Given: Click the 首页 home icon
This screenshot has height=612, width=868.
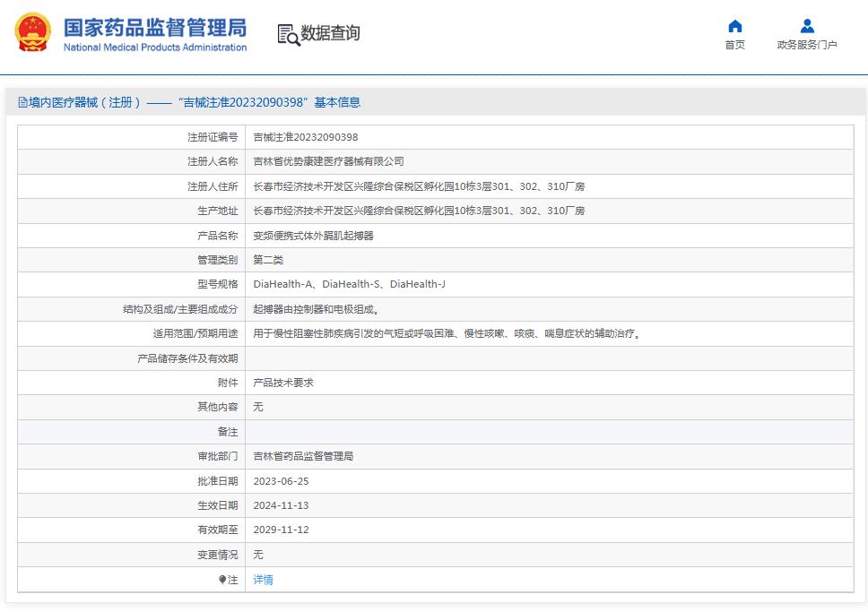Looking at the screenshot, I should point(734,26).
